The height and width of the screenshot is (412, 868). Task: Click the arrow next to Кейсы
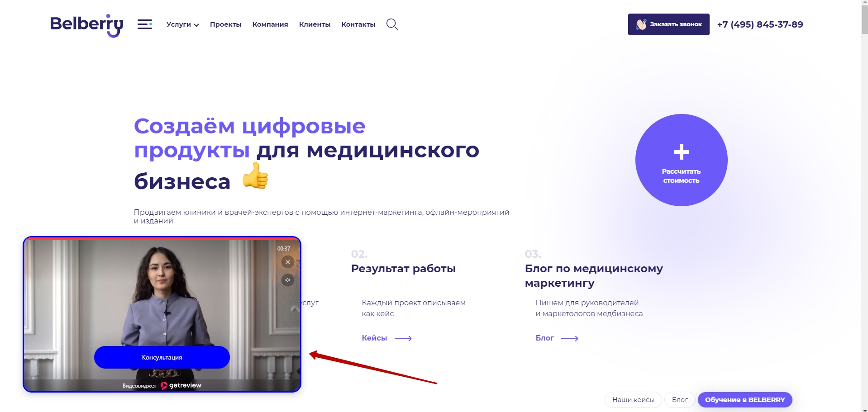point(403,338)
